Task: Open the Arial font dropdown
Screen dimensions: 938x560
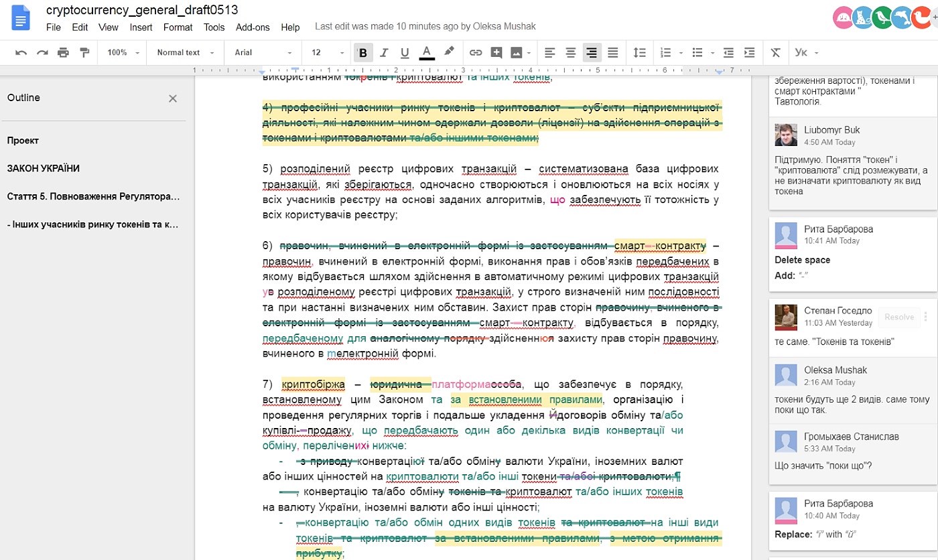Action: pos(263,52)
